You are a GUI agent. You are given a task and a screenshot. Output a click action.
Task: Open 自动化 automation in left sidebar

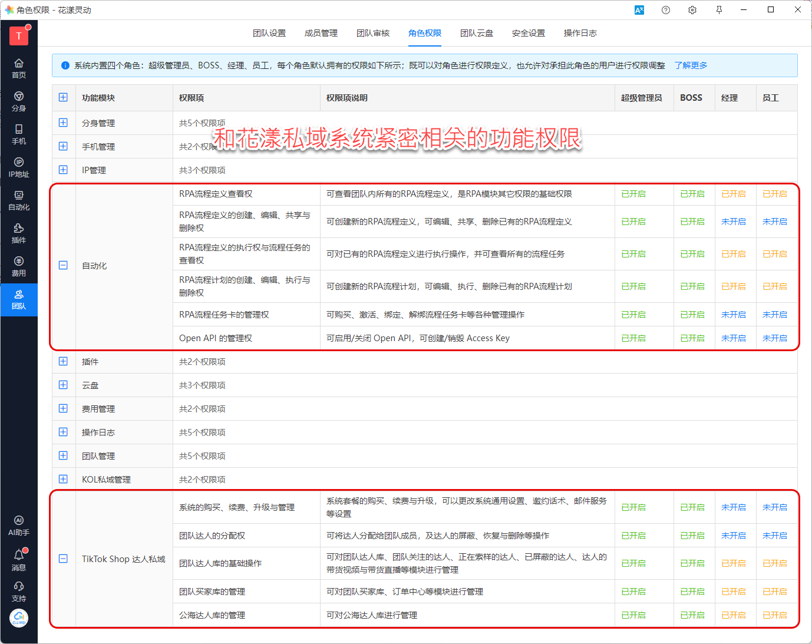click(x=19, y=200)
